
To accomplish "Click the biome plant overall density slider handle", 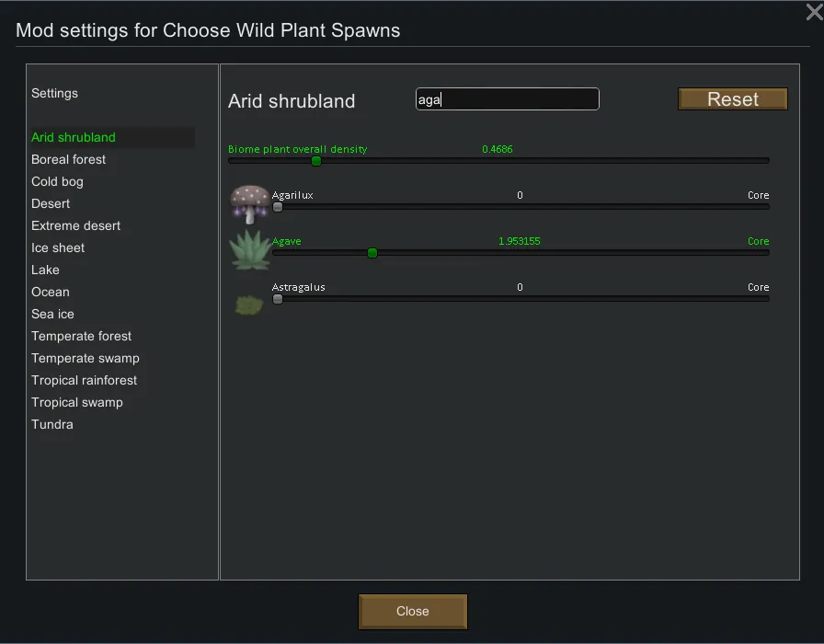I will point(316,161).
